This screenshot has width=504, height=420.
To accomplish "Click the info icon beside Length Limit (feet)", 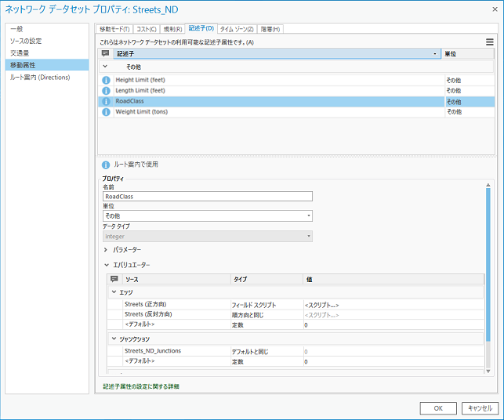I will click(106, 91).
